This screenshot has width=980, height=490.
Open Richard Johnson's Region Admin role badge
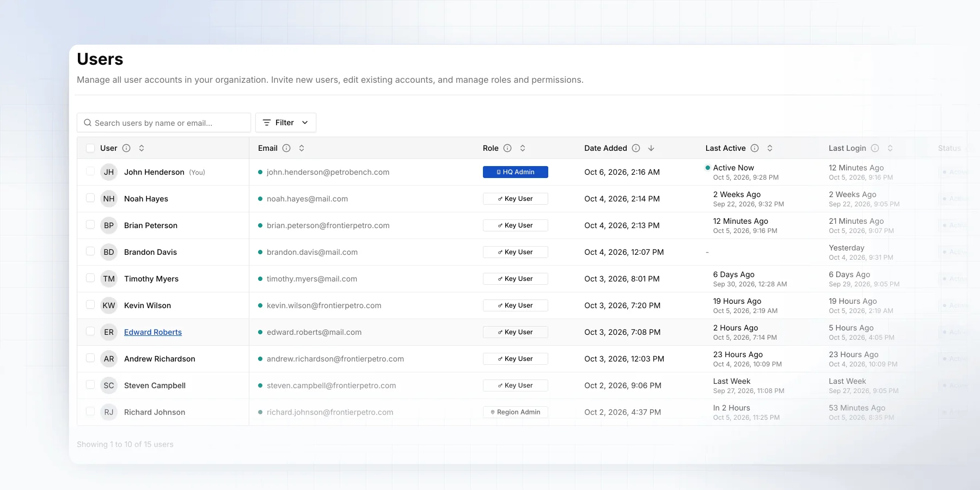coord(516,412)
